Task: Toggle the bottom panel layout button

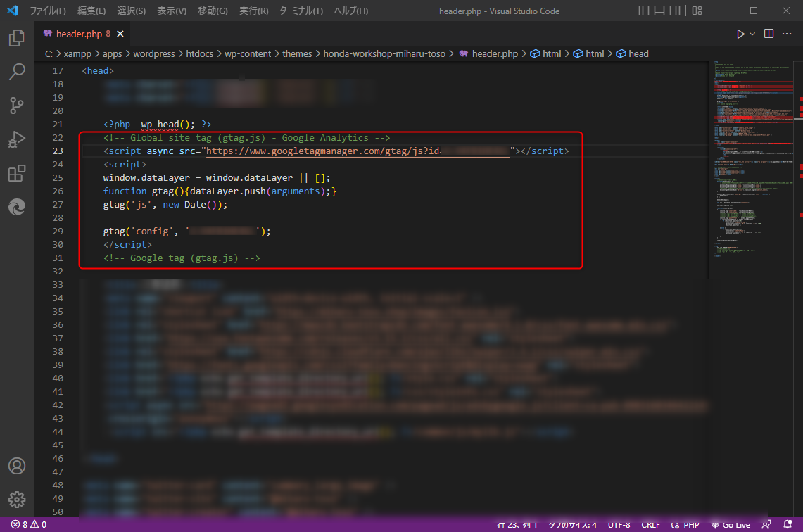Action: pos(659,11)
